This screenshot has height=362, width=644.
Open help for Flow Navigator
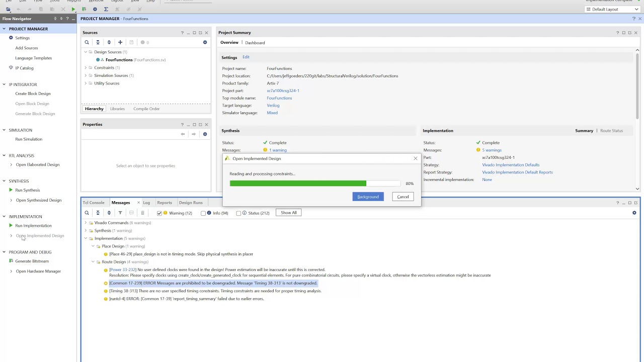[x=67, y=19]
